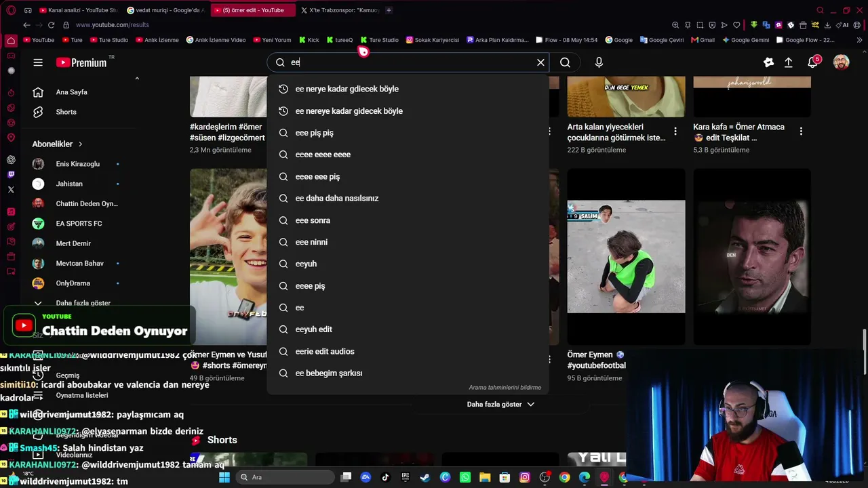Select suggestion 'eeyuh edit'
The height and width of the screenshot is (488, 868).
pyautogui.click(x=408, y=329)
